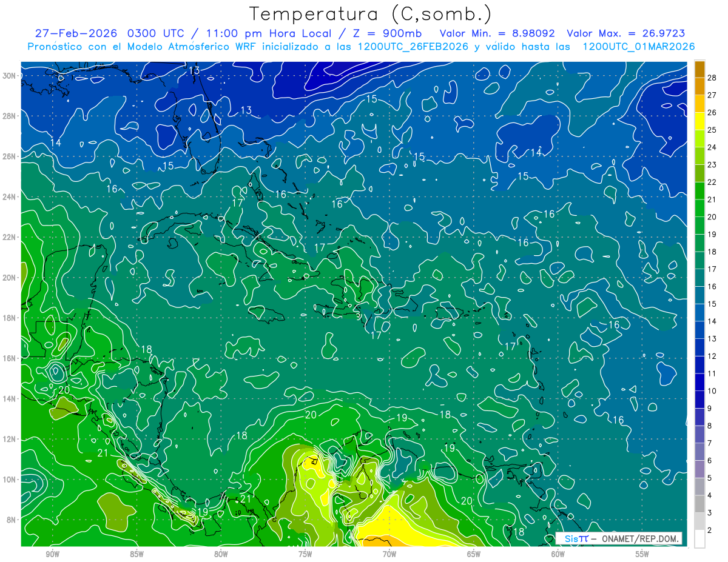This screenshot has width=728, height=562.
Task: Click the '16N' latitude label
Action: 10,358
